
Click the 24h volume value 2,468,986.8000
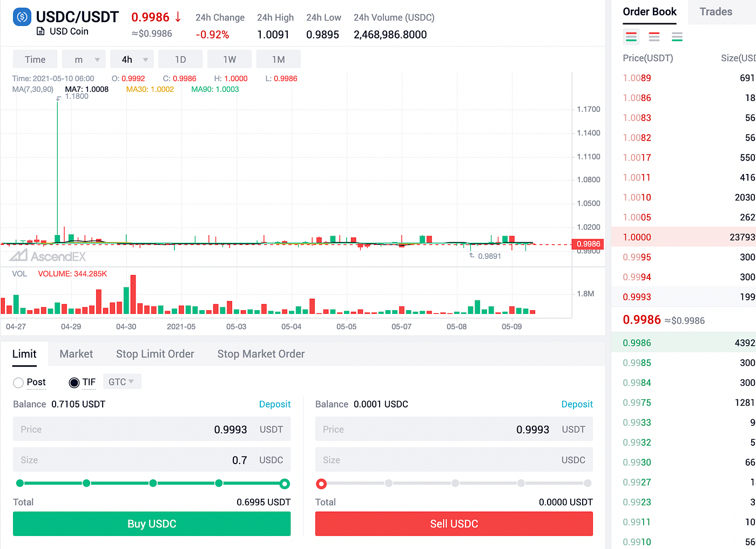click(x=390, y=35)
